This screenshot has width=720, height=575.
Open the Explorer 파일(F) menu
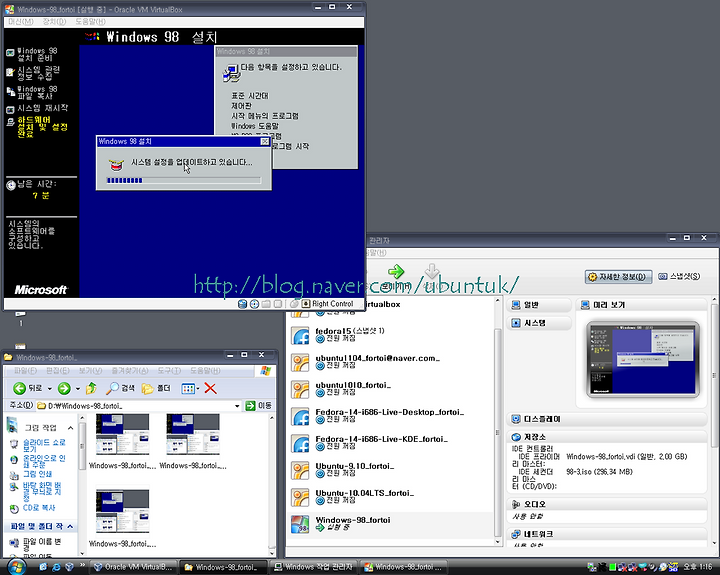click(x=25, y=371)
